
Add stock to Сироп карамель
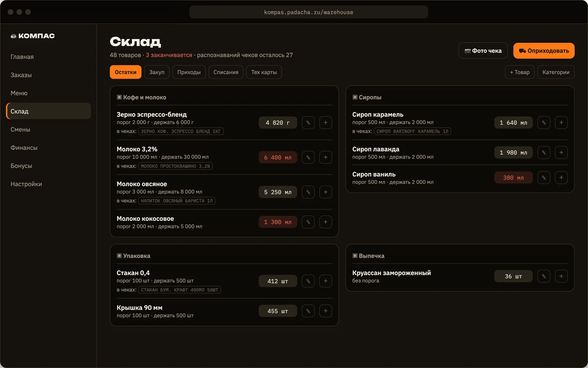(x=561, y=123)
